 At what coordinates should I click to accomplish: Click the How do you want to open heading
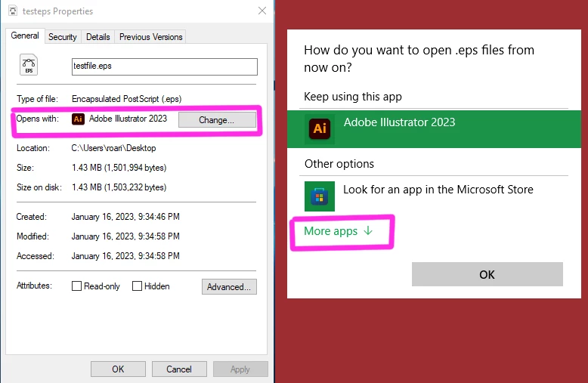click(419, 59)
